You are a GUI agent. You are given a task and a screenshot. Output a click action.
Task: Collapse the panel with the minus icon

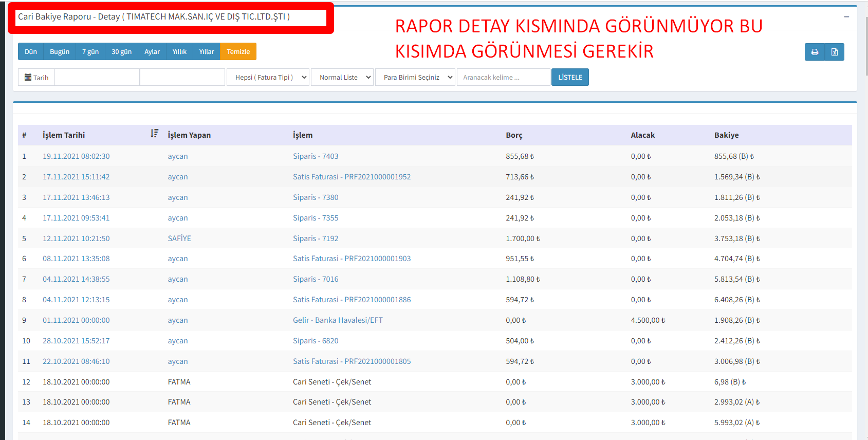click(846, 17)
